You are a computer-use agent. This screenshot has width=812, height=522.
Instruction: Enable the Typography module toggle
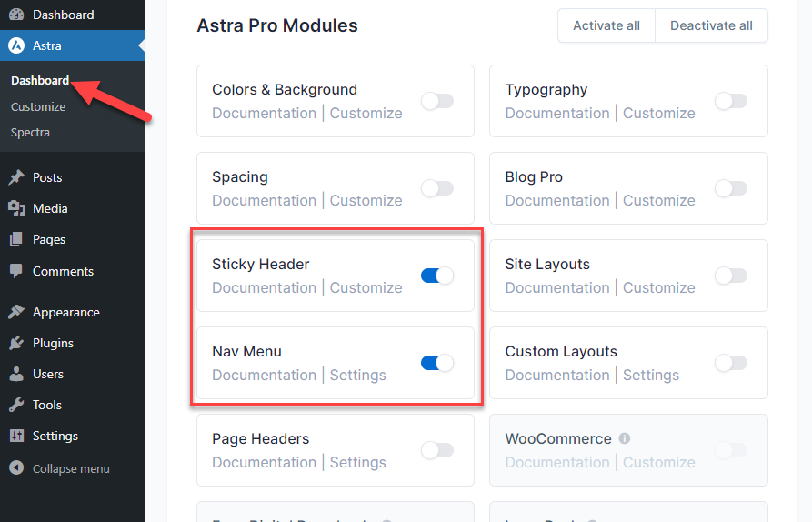pyautogui.click(x=731, y=101)
